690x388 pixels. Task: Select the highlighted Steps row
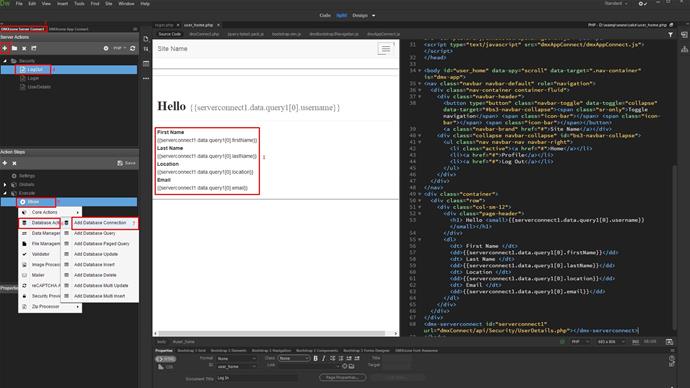69,202
